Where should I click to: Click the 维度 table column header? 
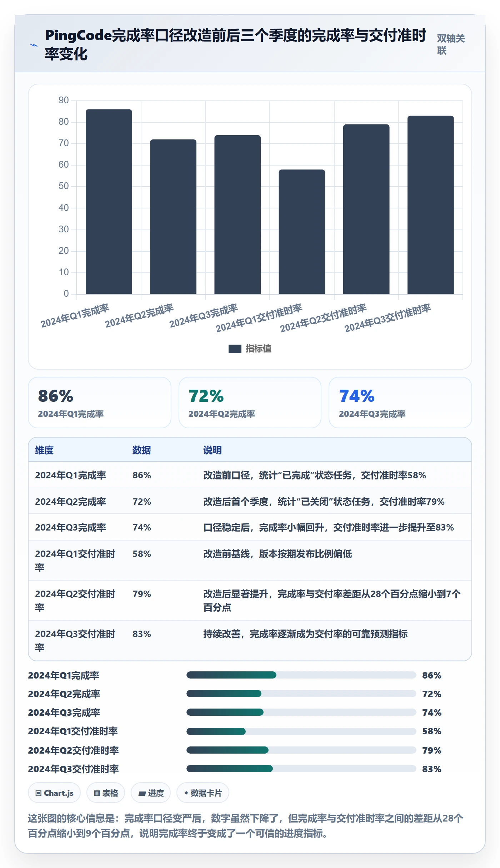coord(44,450)
